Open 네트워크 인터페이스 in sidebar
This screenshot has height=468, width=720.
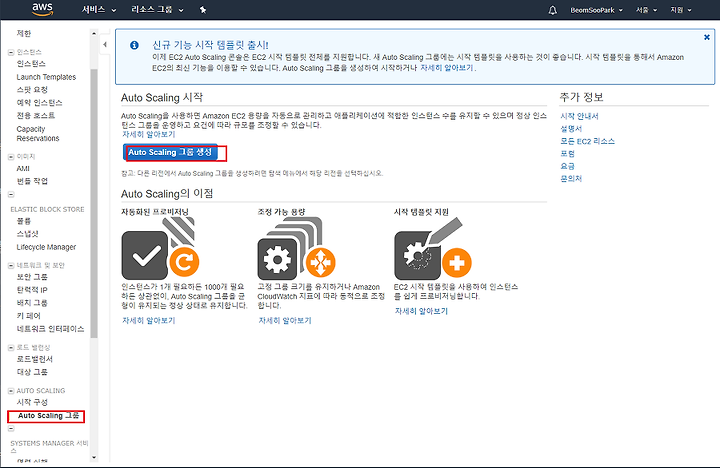[50, 329]
